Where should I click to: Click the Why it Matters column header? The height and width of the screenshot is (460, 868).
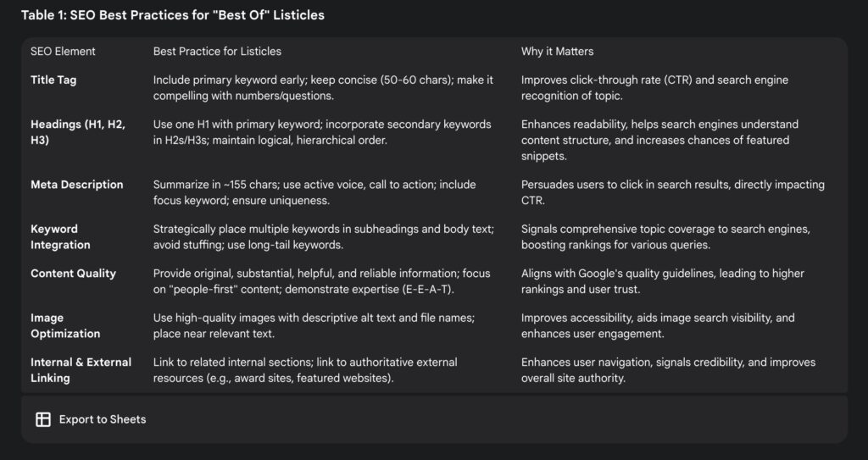(557, 52)
